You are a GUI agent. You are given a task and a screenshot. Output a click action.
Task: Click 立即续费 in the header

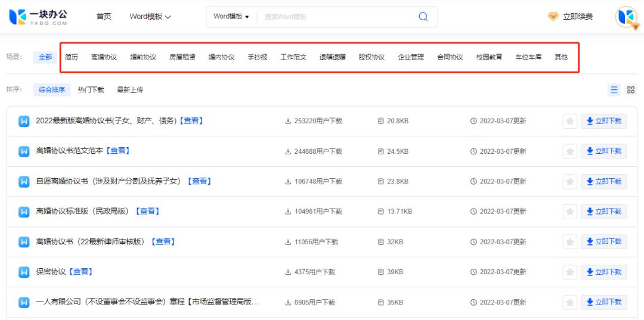point(578,17)
